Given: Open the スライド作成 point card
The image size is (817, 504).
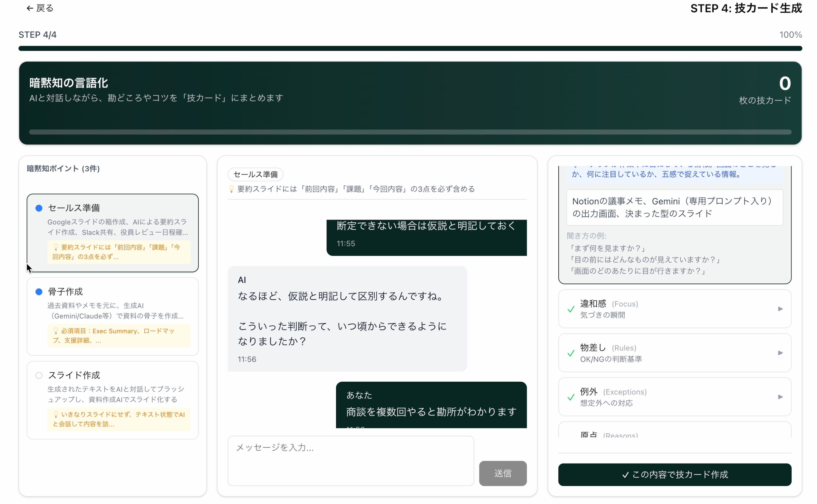Looking at the screenshot, I should pos(113,393).
